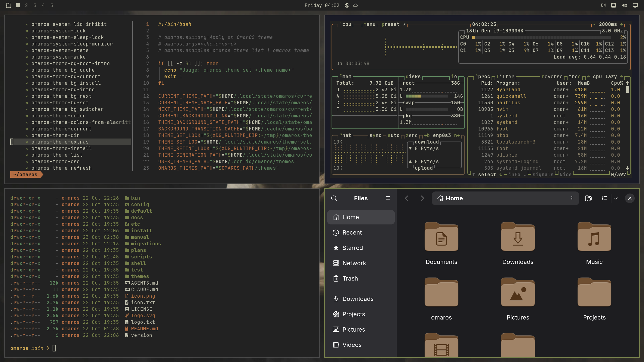The height and width of the screenshot is (362, 644).
Task: Open the Videos sidebar bookmark
Action: click(x=361, y=345)
